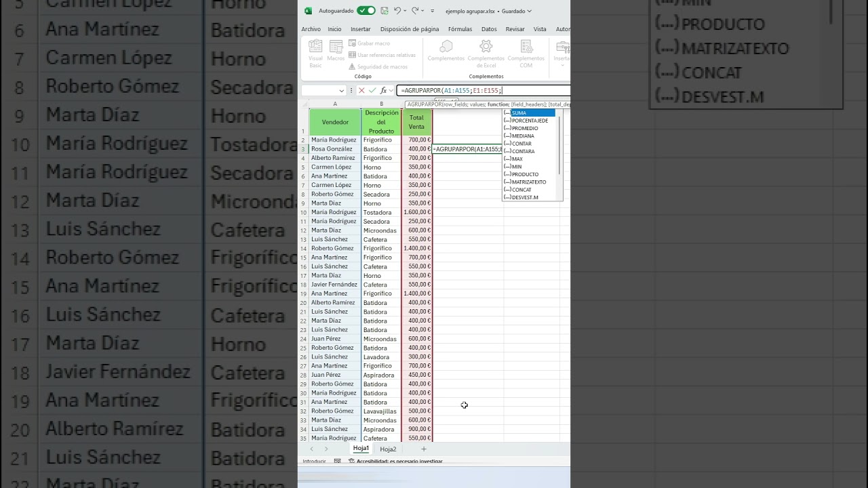The width and height of the screenshot is (868, 488).
Task: Select MATRIZATEXTO from the function list
Action: click(529, 182)
